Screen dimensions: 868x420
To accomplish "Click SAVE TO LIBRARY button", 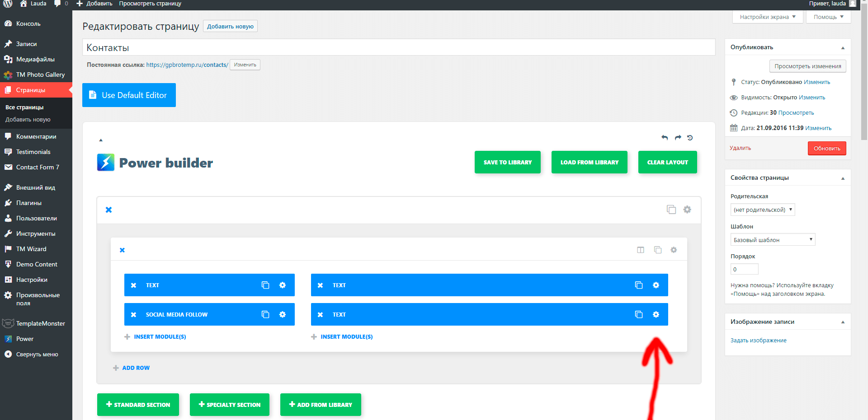I will pos(507,162).
